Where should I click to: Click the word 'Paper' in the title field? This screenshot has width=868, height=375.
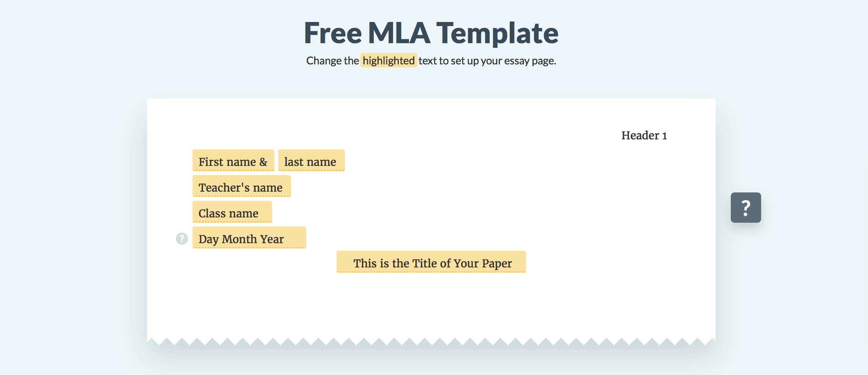497,263
